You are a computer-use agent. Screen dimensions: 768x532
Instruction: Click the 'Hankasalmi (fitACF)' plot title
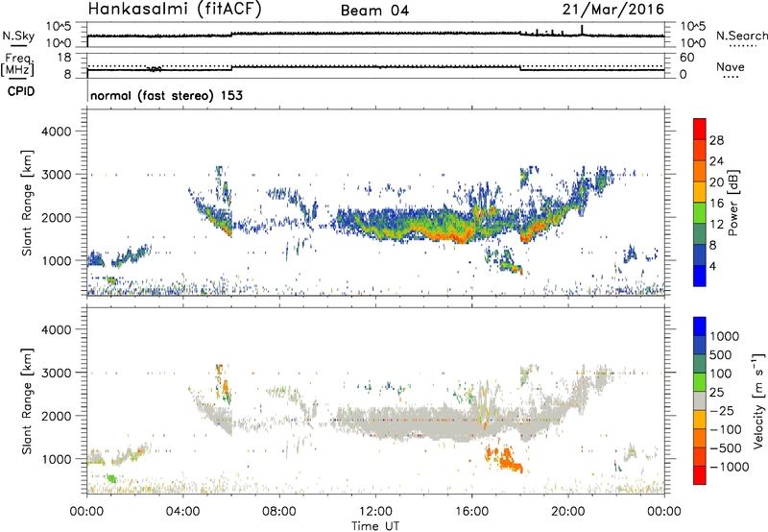point(175,10)
